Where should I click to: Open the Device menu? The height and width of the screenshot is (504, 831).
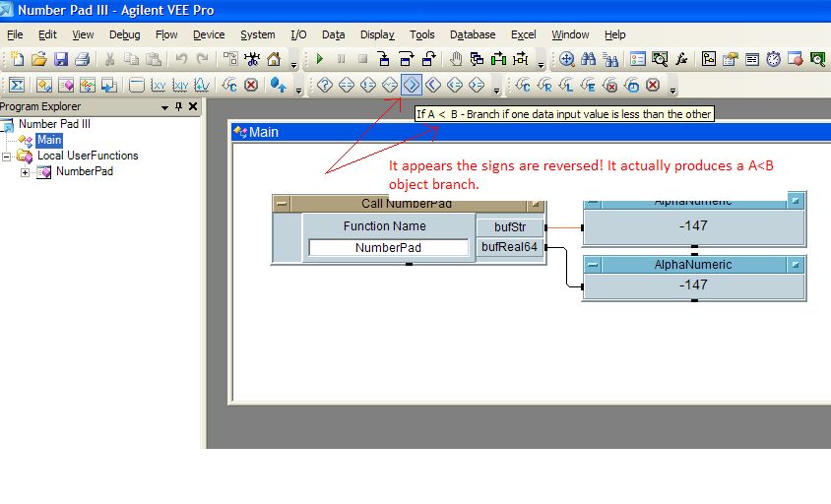(209, 34)
